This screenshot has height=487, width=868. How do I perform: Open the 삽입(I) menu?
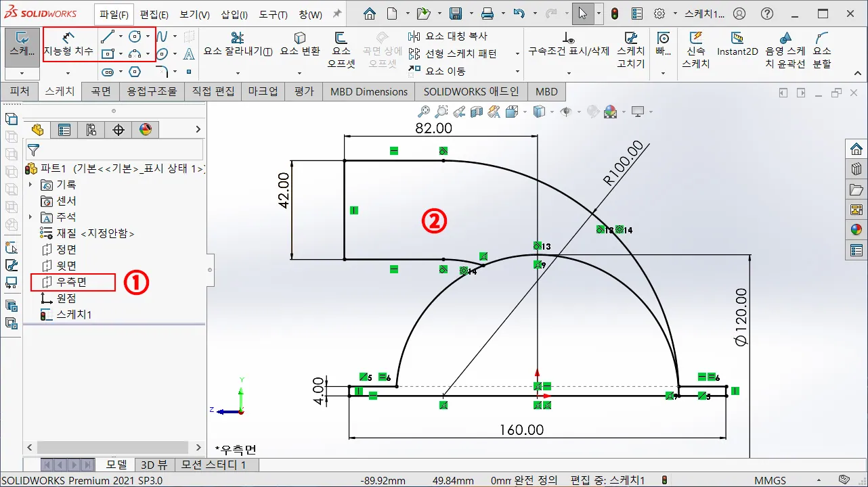234,14
